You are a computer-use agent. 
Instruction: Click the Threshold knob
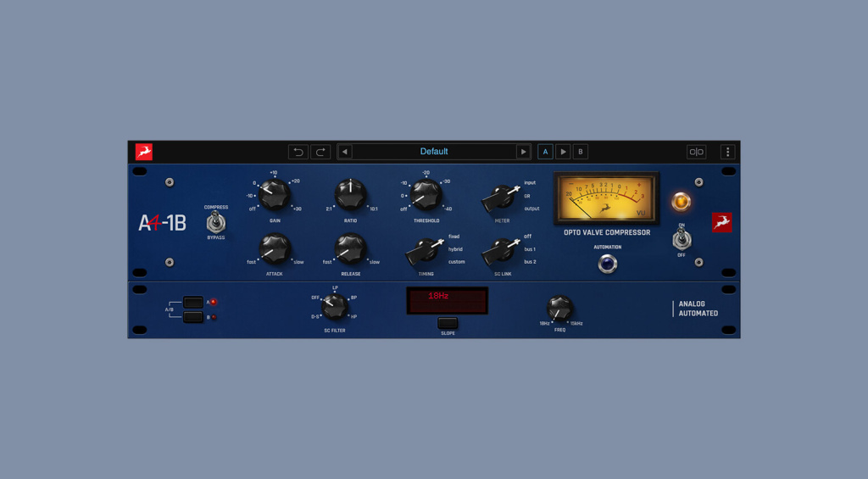pyautogui.click(x=426, y=194)
